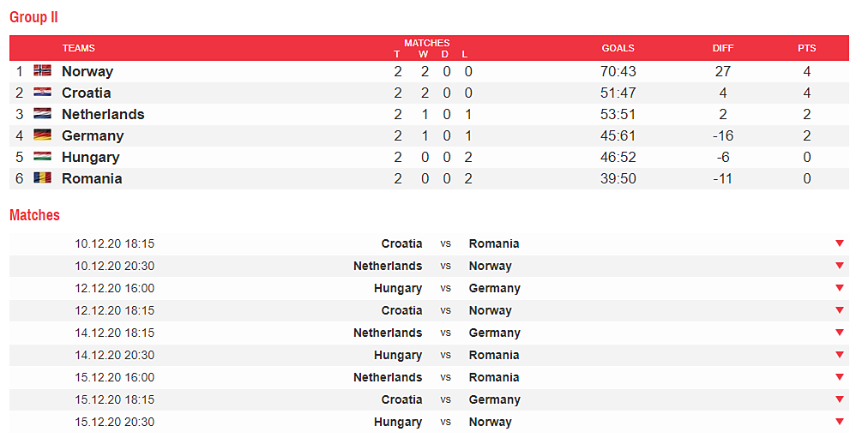Viewport: 868px width, 444px height.
Task: Expand Croatia vs Germany match details
Action: tap(840, 399)
